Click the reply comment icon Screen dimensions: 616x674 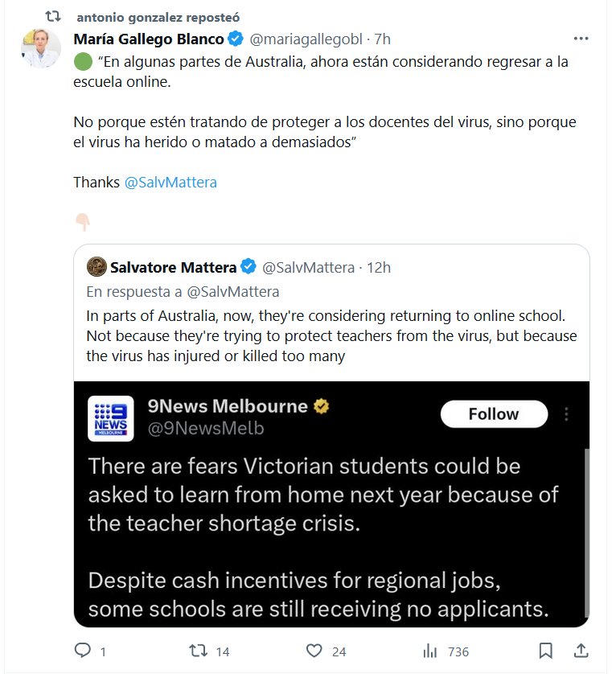point(84,651)
